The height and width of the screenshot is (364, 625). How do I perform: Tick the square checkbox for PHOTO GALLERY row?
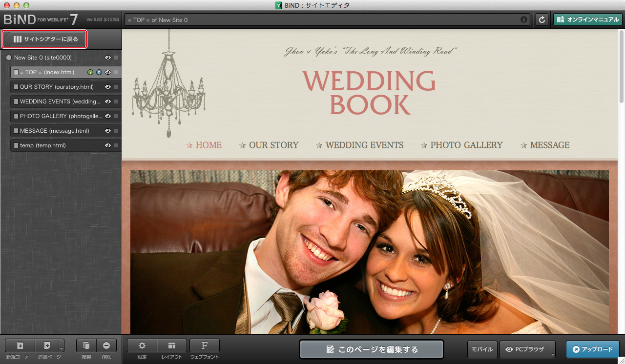pos(116,116)
